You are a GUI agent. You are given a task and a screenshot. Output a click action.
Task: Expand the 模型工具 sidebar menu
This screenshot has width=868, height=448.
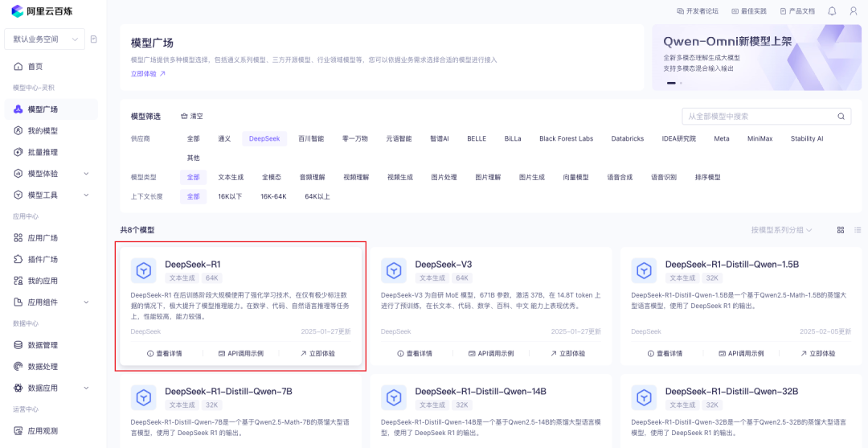coord(86,195)
